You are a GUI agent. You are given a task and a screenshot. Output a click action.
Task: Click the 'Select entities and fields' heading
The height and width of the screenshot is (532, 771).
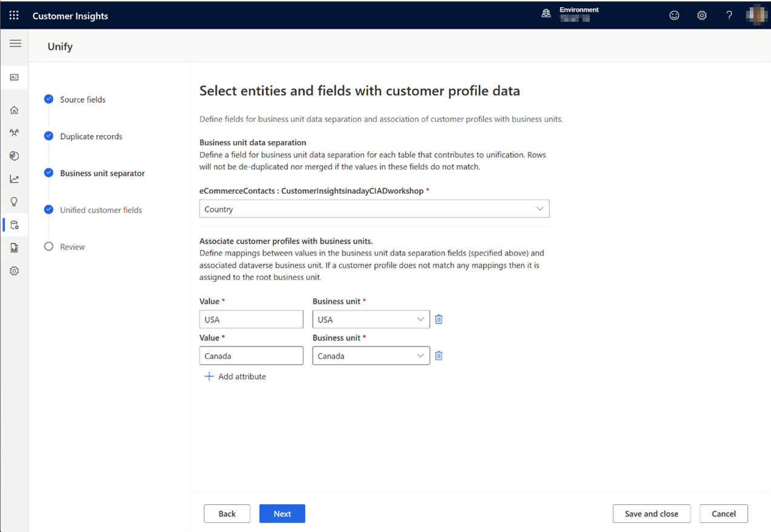click(359, 91)
